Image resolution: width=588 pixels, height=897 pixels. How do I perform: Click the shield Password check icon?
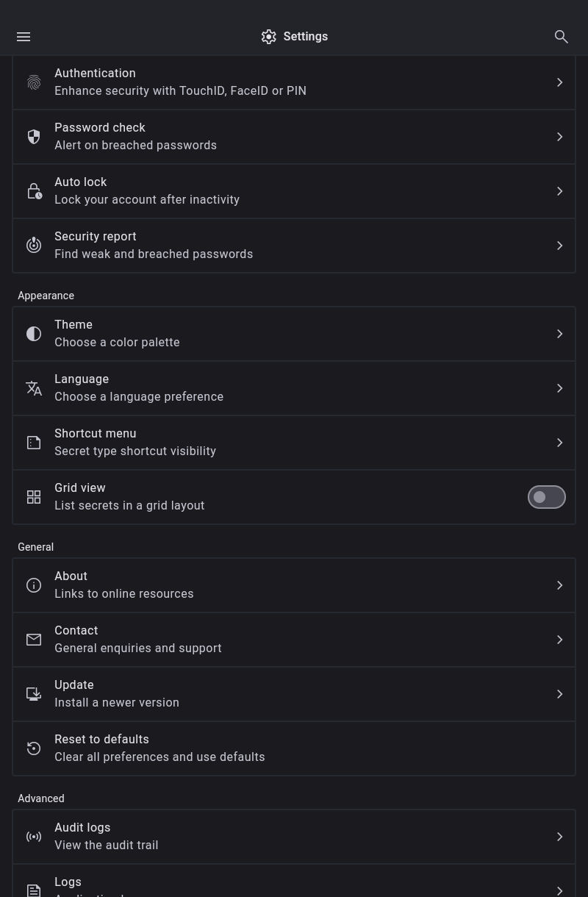34,137
